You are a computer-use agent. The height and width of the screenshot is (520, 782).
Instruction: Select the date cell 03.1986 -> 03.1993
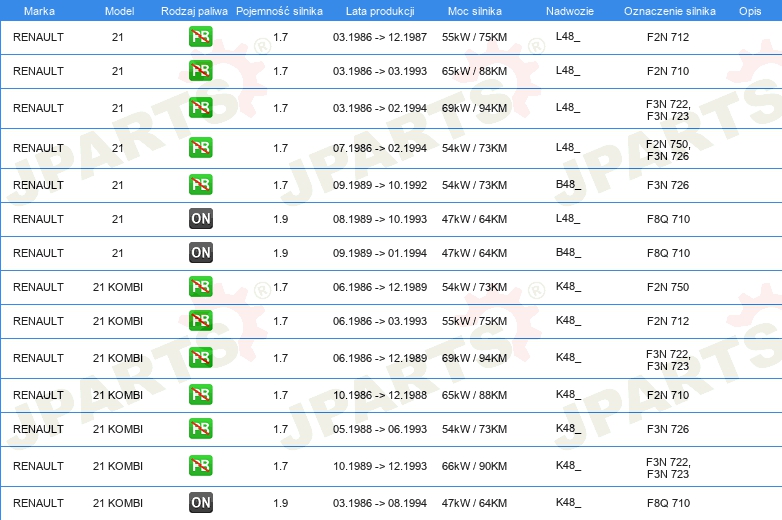click(x=380, y=71)
